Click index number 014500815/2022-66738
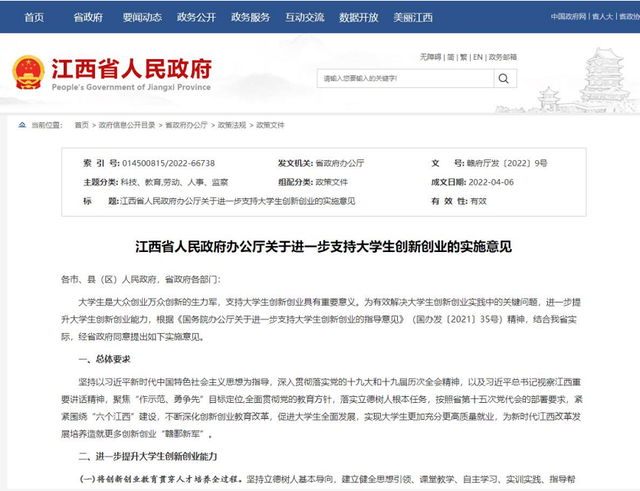Image resolution: width=640 pixels, height=491 pixels. (169, 163)
